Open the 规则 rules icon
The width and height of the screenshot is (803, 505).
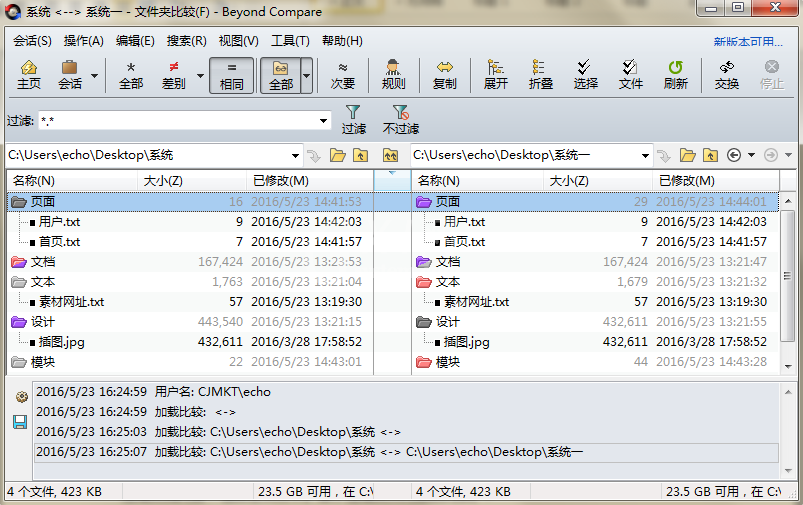pyautogui.click(x=393, y=75)
